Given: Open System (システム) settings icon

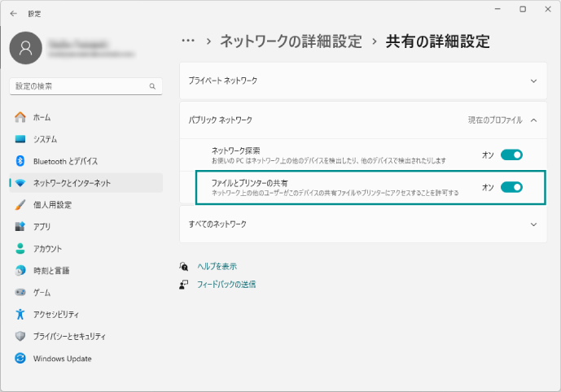Looking at the screenshot, I should click(20, 139).
